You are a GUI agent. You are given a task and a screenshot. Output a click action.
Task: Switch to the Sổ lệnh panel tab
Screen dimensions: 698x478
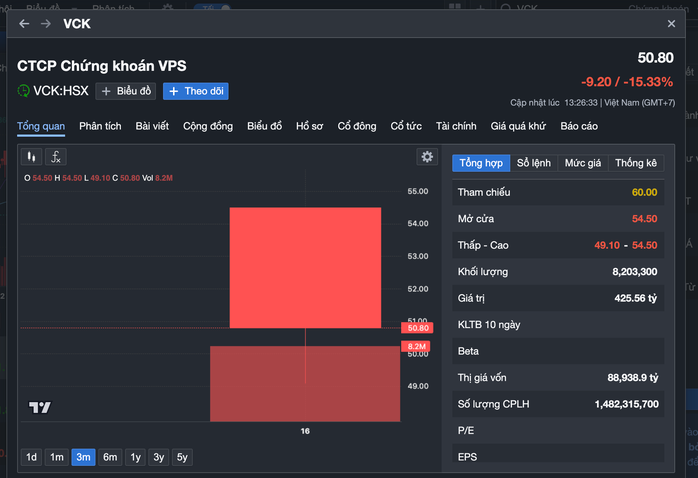[532, 163]
